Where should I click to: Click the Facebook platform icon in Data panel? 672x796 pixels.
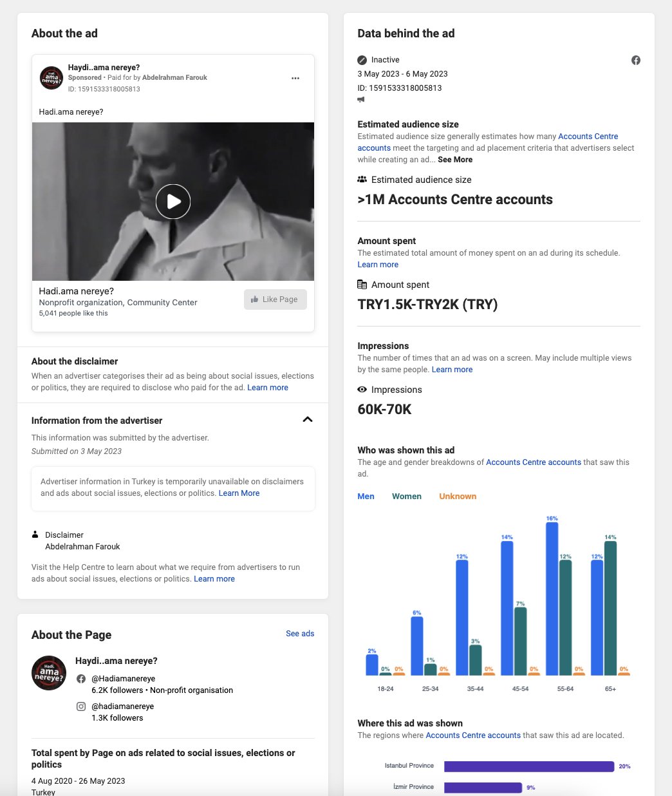pos(636,60)
